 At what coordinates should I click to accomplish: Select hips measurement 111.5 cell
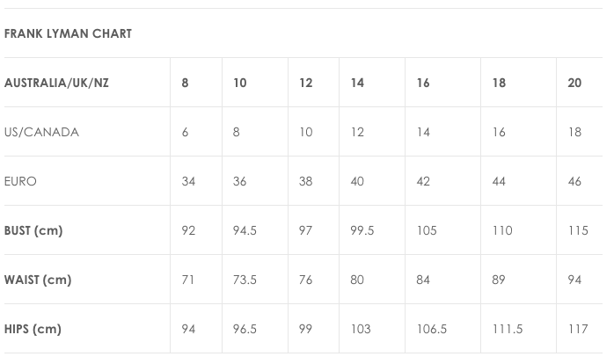point(508,329)
